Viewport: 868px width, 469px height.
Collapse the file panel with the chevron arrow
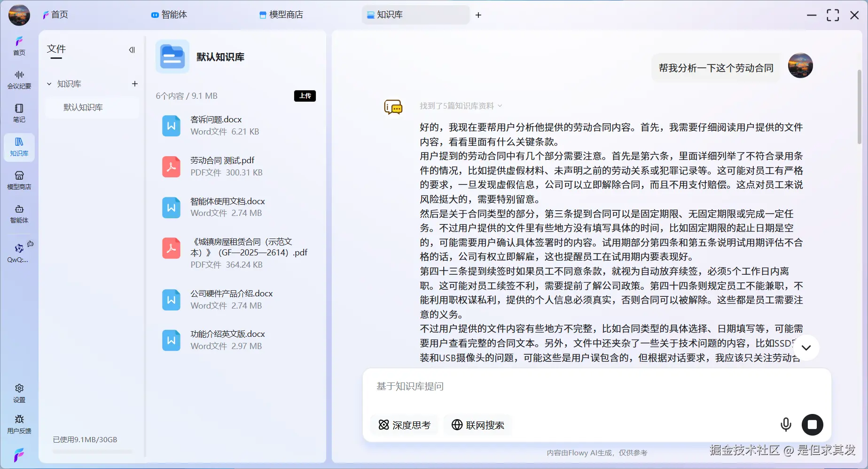pyautogui.click(x=132, y=49)
